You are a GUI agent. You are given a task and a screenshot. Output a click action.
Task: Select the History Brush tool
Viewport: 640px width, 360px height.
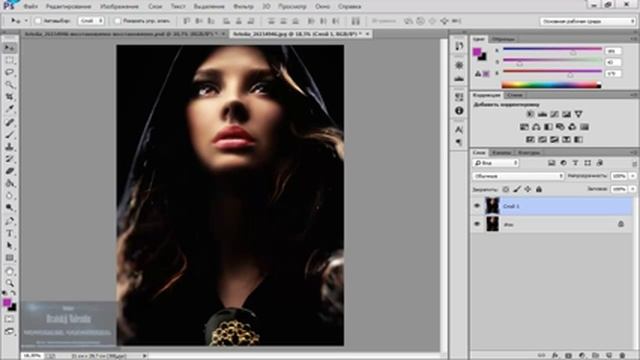coord(9,159)
